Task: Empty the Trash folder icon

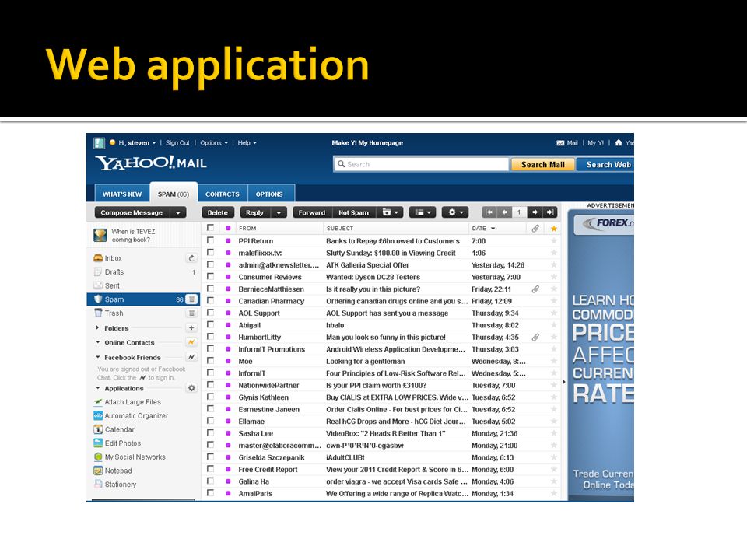Action: (191, 313)
